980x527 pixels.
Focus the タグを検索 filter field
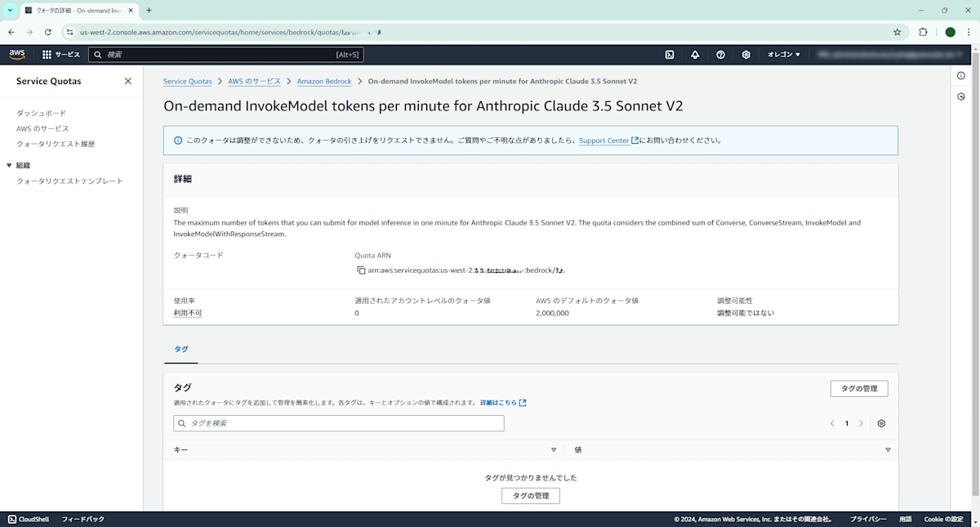tap(339, 423)
